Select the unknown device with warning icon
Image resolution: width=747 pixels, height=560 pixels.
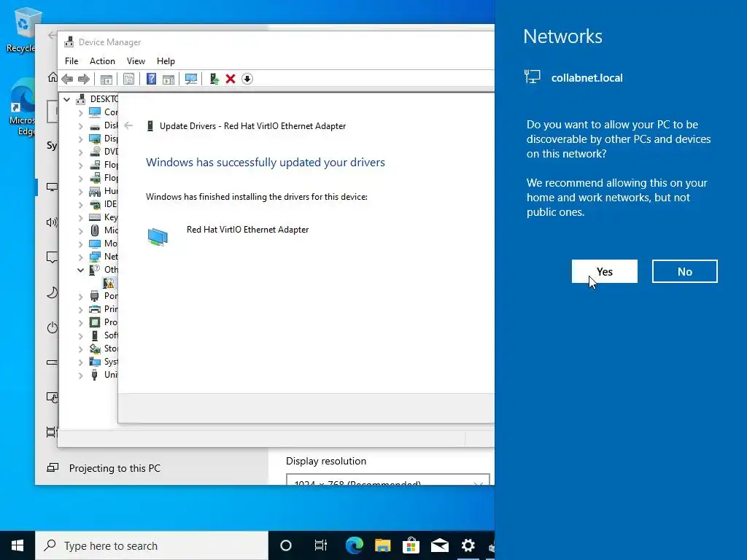tap(109, 283)
